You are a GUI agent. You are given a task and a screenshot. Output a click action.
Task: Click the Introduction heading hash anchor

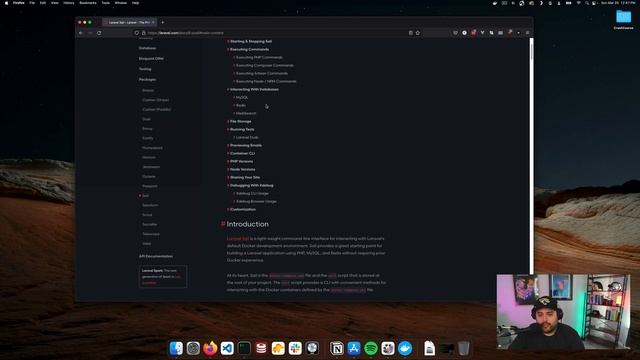click(x=223, y=224)
